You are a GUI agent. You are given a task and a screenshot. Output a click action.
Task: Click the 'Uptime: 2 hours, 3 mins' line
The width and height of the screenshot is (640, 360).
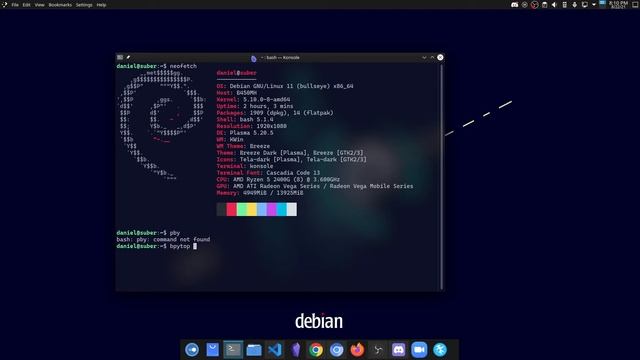255,106
